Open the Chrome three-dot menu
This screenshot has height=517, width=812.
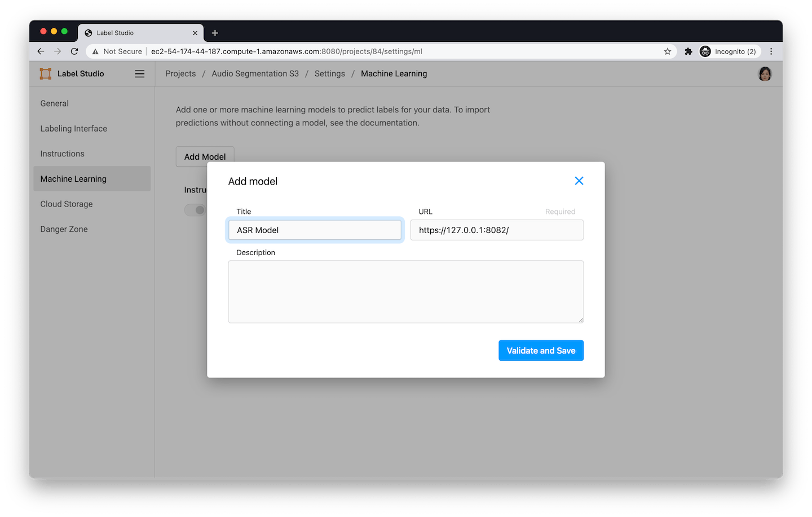pos(771,51)
